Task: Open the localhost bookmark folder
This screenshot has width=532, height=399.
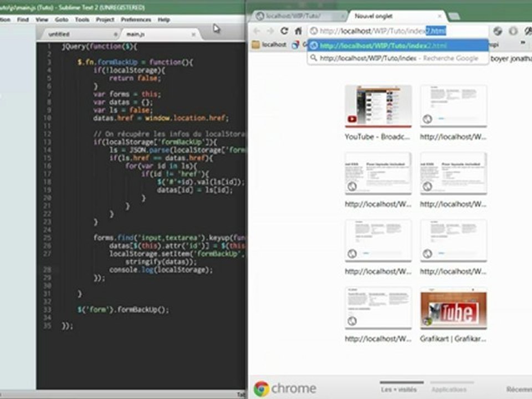Action: pos(269,44)
